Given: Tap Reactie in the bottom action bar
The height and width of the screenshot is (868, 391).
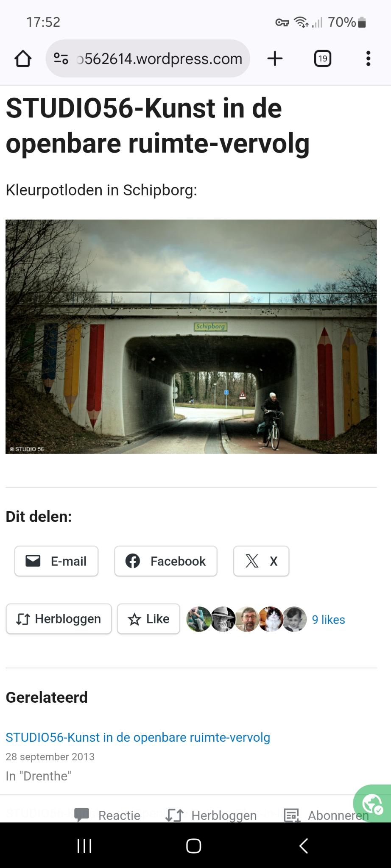Looking at the screenshot, I should point(107,815).
